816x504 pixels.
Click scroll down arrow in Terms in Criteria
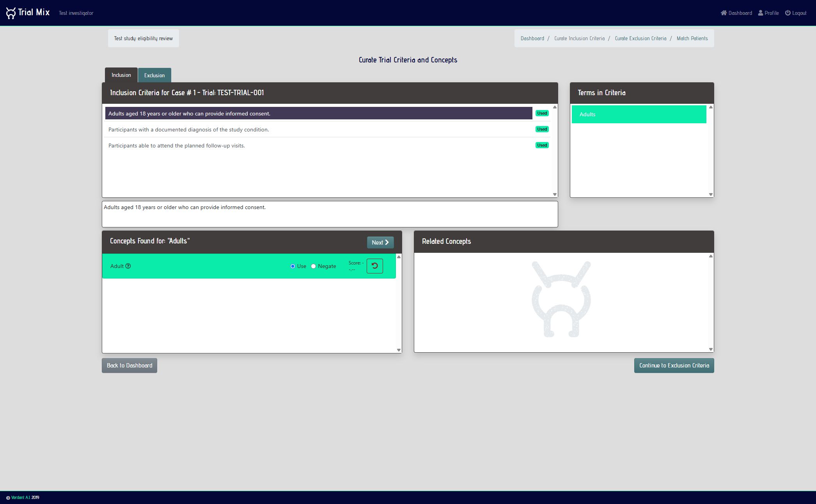(711, 194)
